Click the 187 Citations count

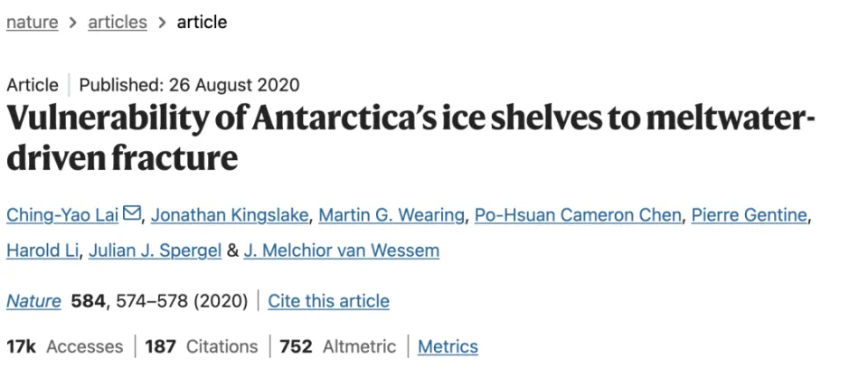pos(201,346)
